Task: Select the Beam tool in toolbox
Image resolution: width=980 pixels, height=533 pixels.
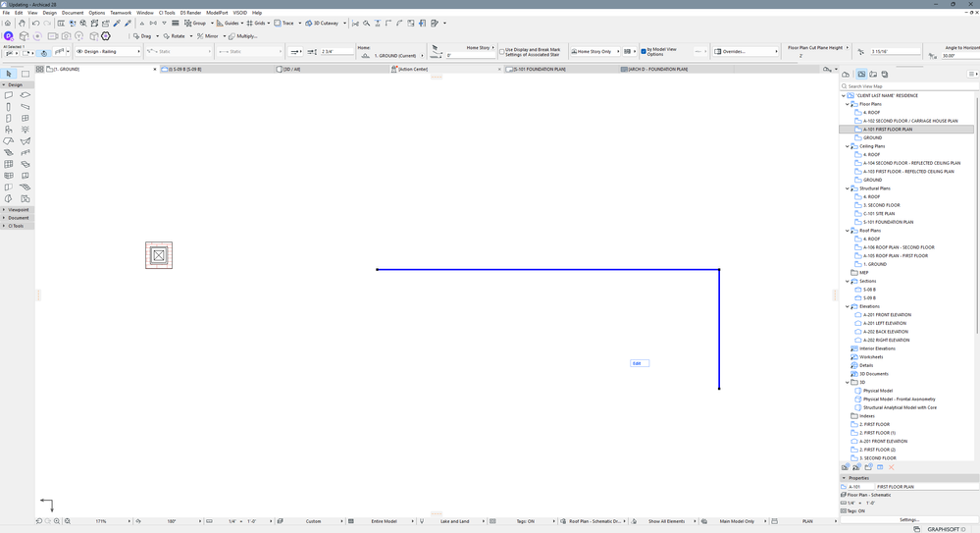Action: pyautogui.click(x=25, y=107)
